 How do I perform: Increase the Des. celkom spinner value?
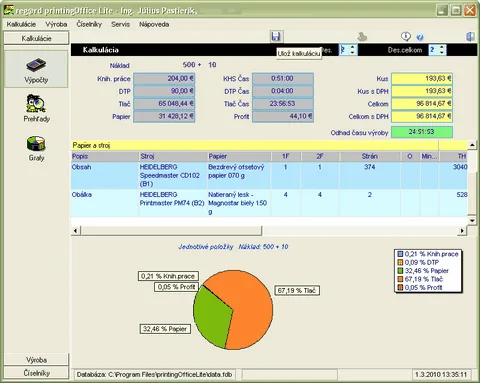[442, 47]
